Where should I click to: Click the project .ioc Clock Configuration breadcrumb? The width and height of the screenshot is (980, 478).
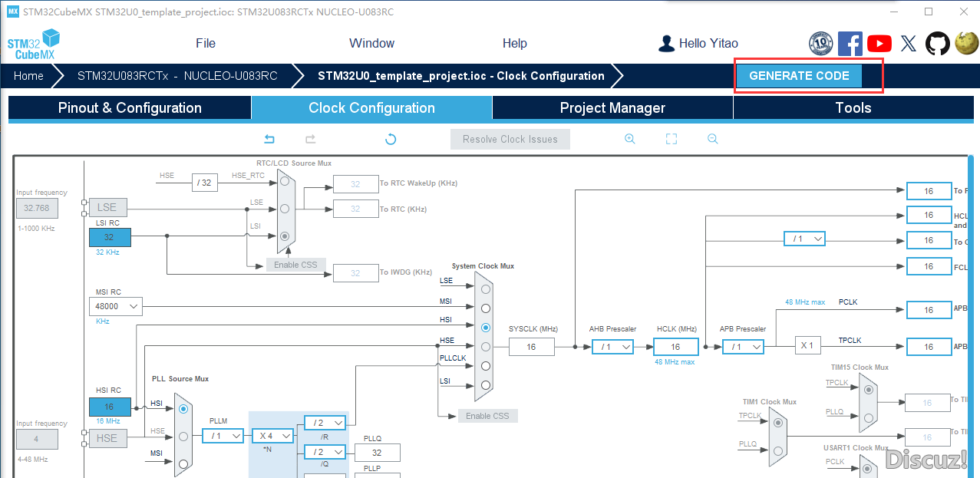coord(461,76)
